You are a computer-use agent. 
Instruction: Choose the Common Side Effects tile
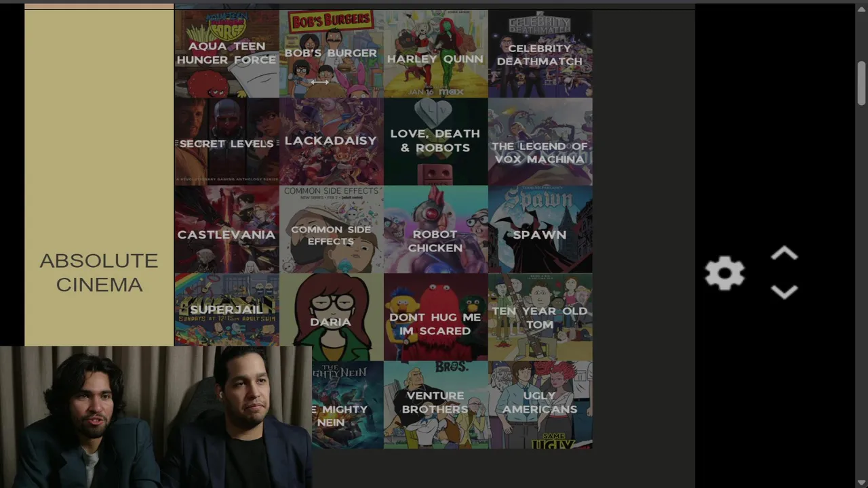coord(331,229)
